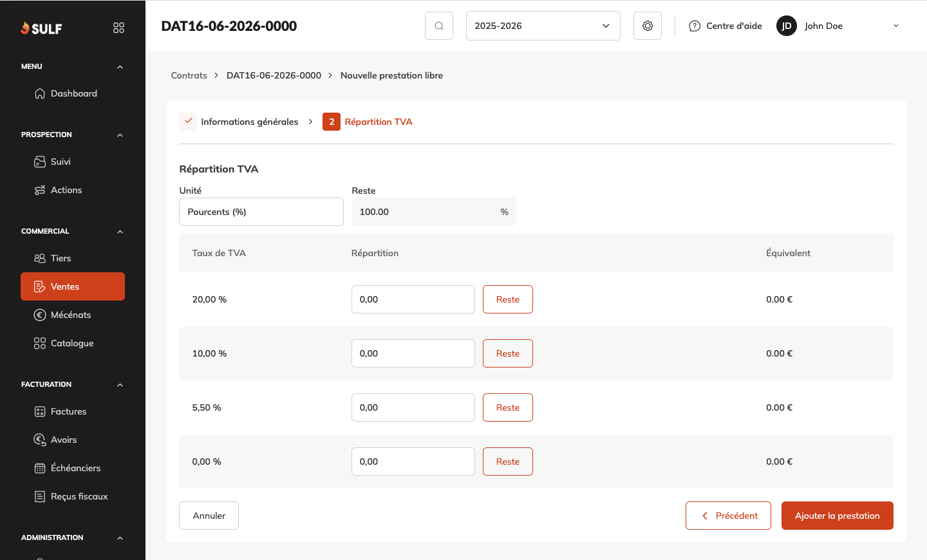The height and width of the screenshot is (560, 927).
Task: Collapse the PROSPECTION section
Action: [120, 135]
